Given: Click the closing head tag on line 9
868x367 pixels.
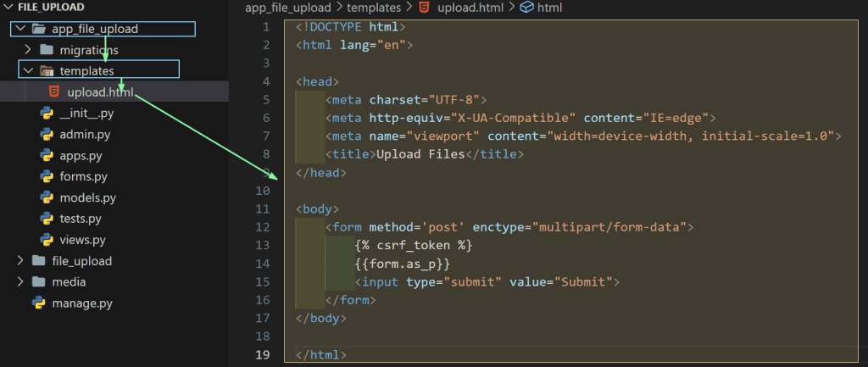Looking at the screenshot, I should (x=321, y=173).
